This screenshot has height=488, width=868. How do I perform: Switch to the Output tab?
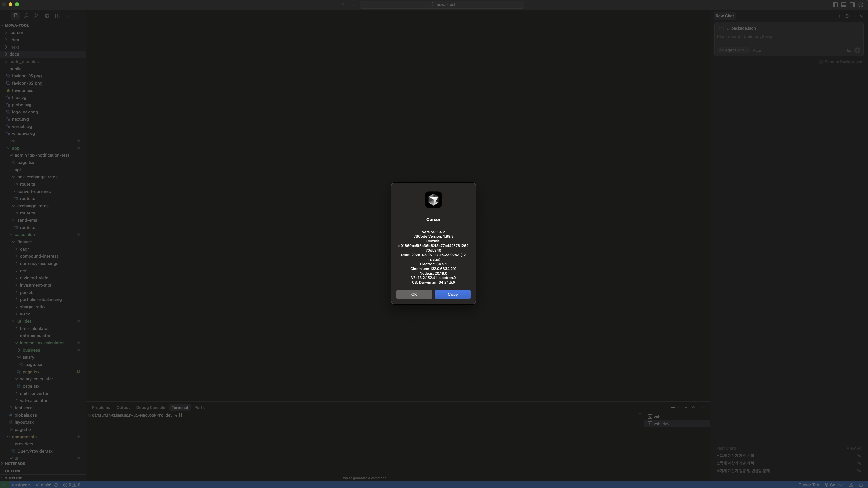(123, 407)
